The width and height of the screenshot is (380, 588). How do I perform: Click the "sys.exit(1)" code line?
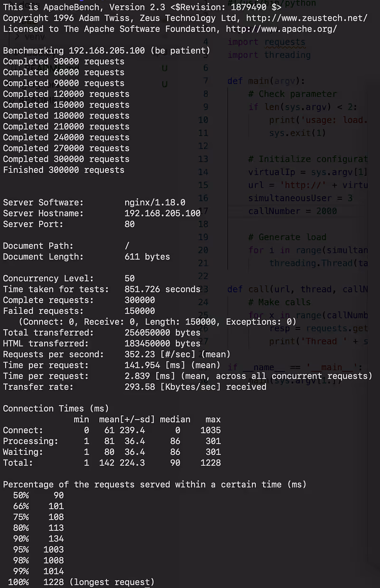297,133
